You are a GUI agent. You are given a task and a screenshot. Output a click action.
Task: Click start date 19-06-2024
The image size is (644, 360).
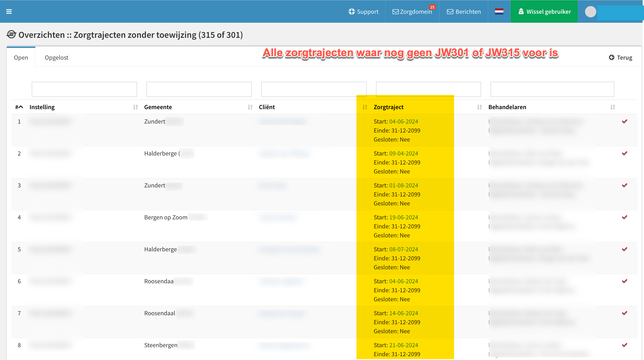403,218
